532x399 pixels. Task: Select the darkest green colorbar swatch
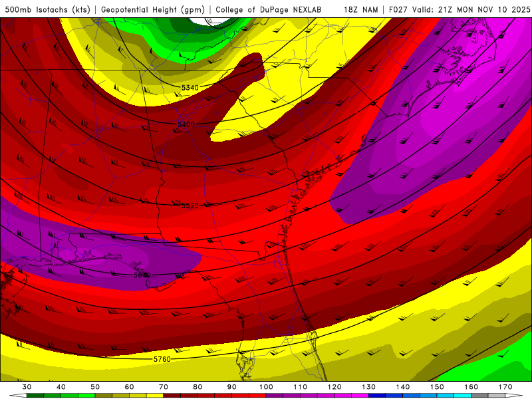[x=35, y=395]
